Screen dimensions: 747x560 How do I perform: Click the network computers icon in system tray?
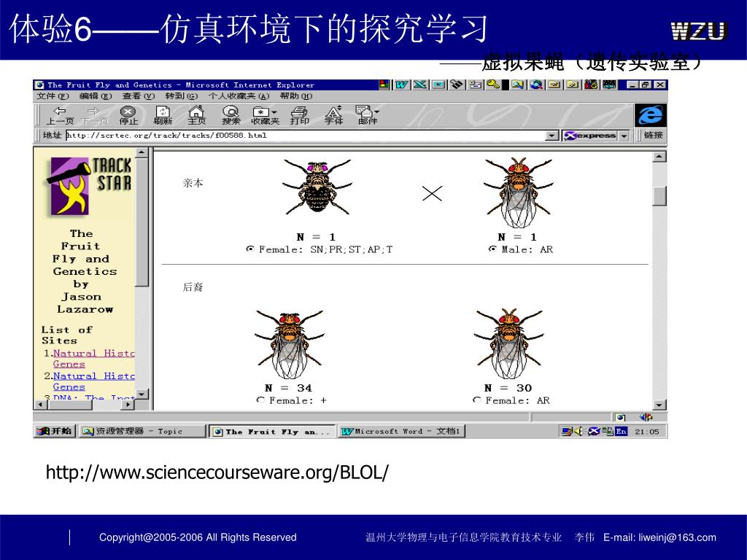point(608,431)
